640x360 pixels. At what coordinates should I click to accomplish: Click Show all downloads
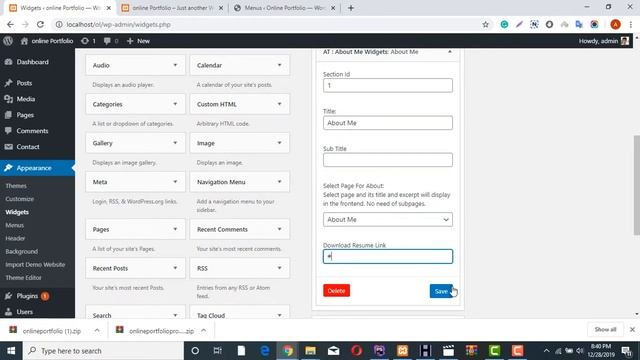(605, 329)
